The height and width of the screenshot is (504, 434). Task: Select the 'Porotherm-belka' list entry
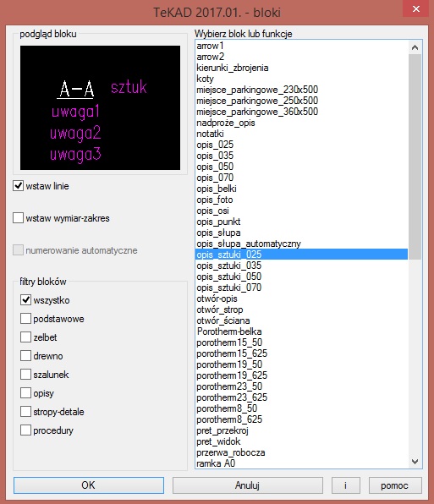[301, 331]
